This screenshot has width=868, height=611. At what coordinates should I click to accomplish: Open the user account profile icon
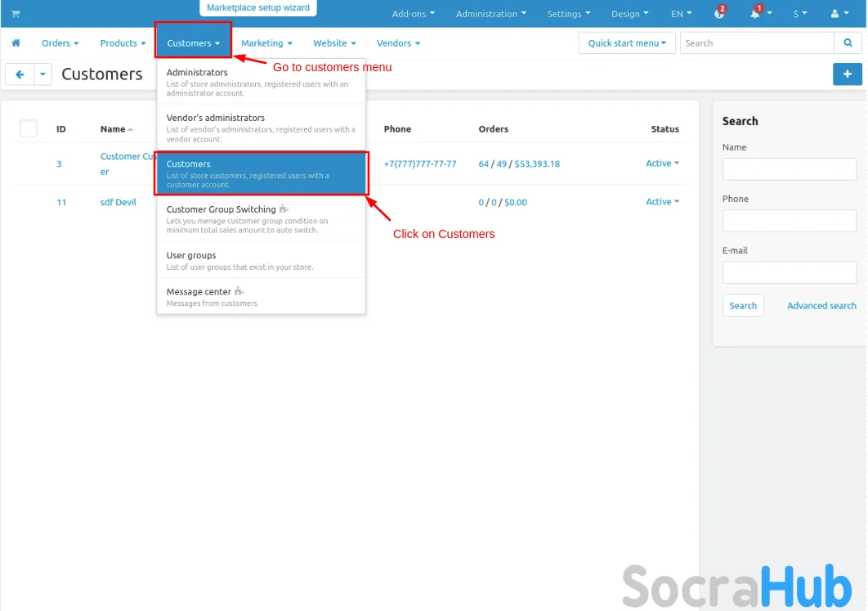(x=839, y=14)
